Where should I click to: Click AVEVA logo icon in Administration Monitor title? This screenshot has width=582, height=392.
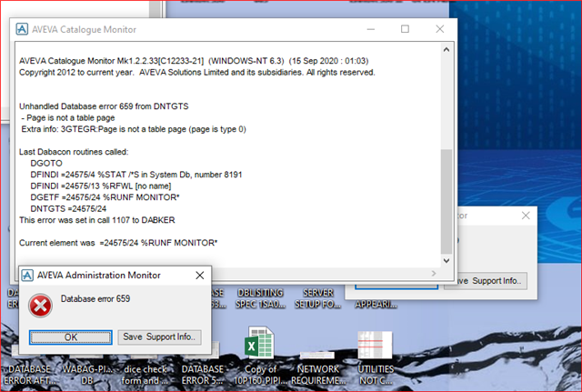(27, 276)
